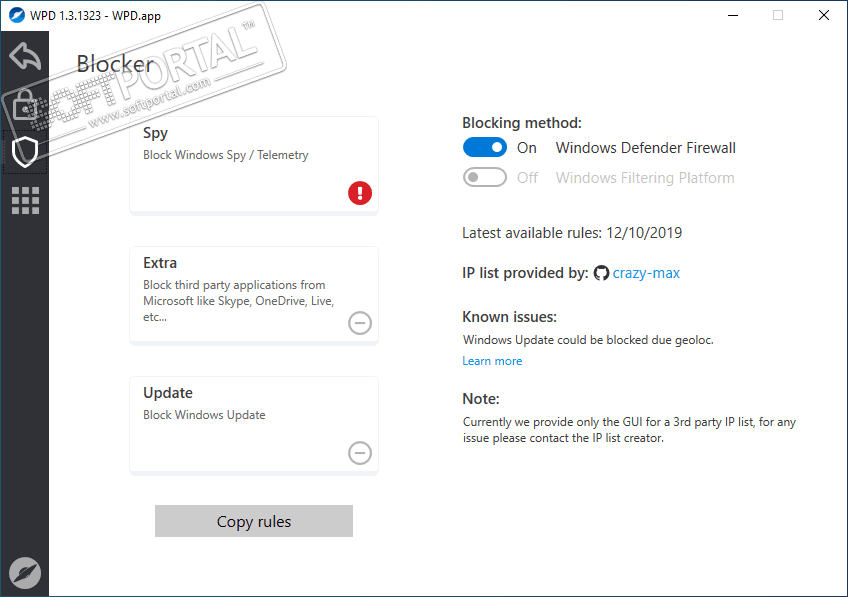
Task: Select the Extra blocking card
Action: coord(254,295)
